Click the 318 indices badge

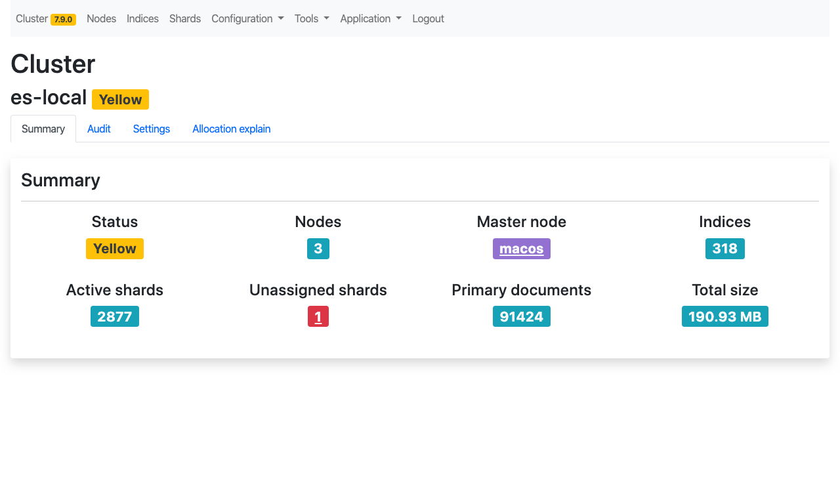click(x=724, y=249)
